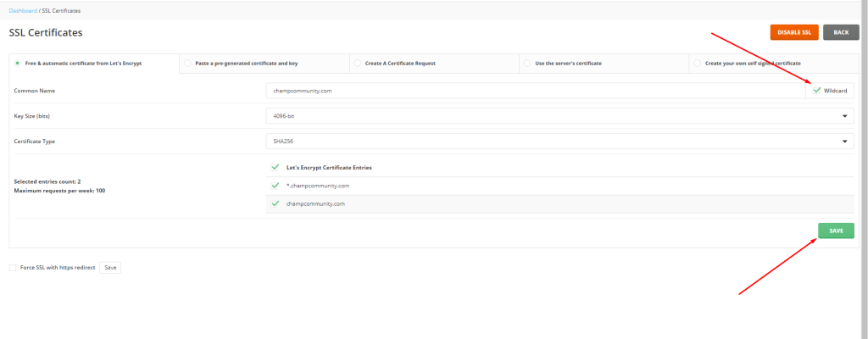Go to Dashboard via breadcrumb link
The width and height of the screenshot is (868, 339).
click(23, 9)
